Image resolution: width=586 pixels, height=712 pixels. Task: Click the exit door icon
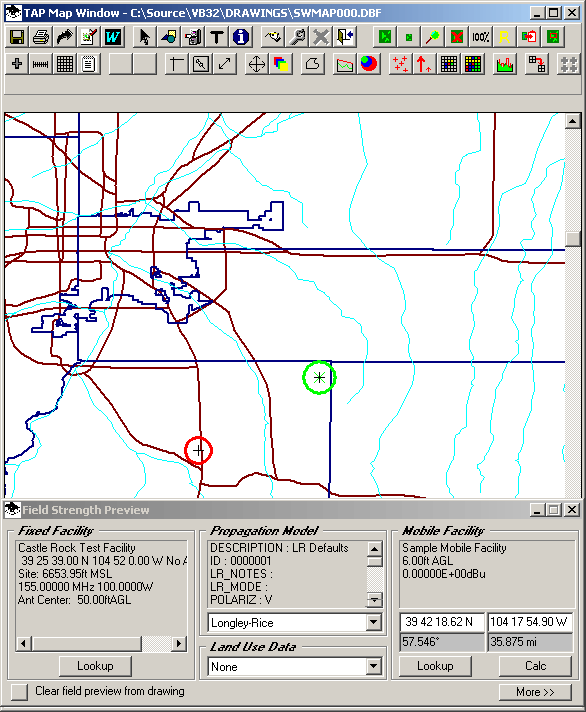coord(345,37)
